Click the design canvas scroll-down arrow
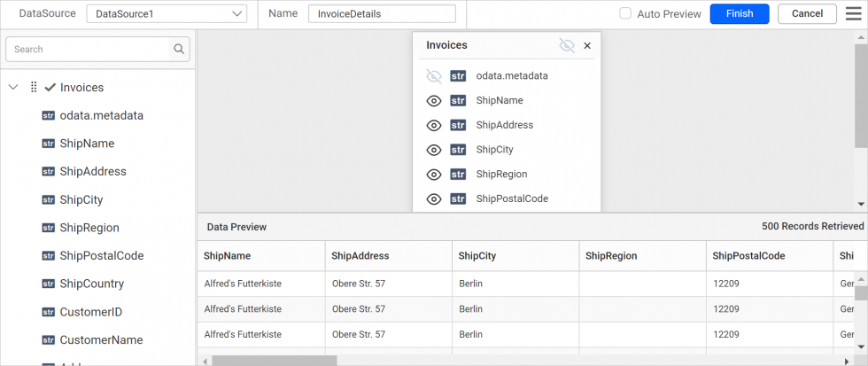The width and height of the screenshot is (868, 366). pos(861,205)
